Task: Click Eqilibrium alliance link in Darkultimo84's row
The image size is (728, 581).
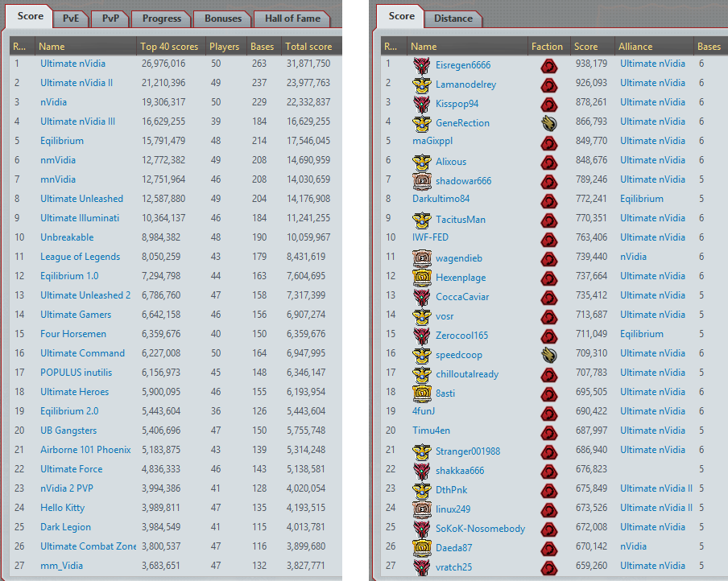Action: point(641,199)
